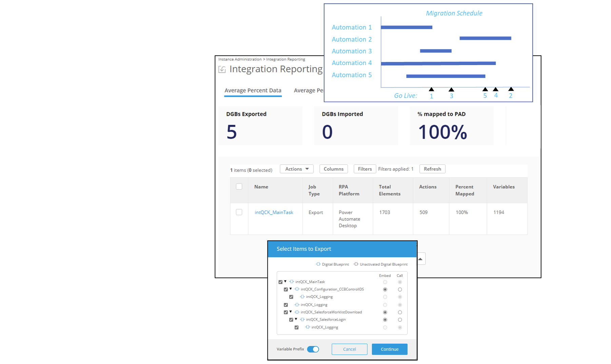The width and height of the screenshot is (611, 364).
Task: Click Instance Administration in the breadcrumb
Action: pyautogui.click(x=240, y=59)
